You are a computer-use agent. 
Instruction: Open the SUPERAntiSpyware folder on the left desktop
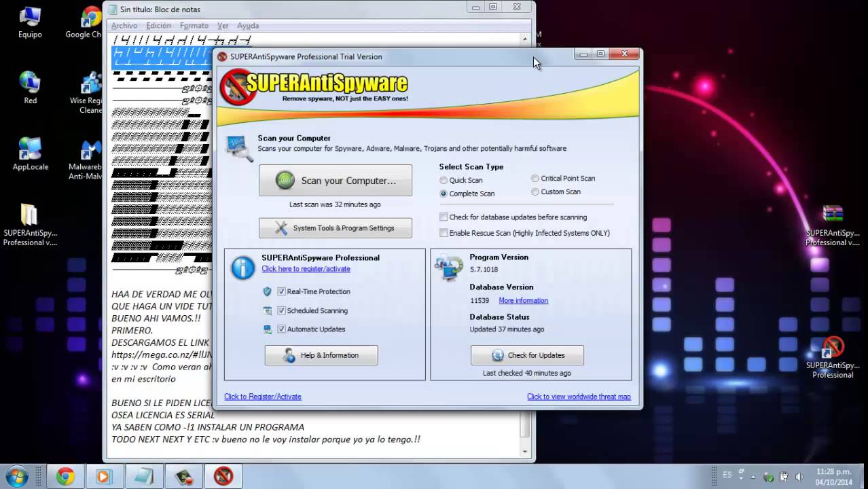30,224
